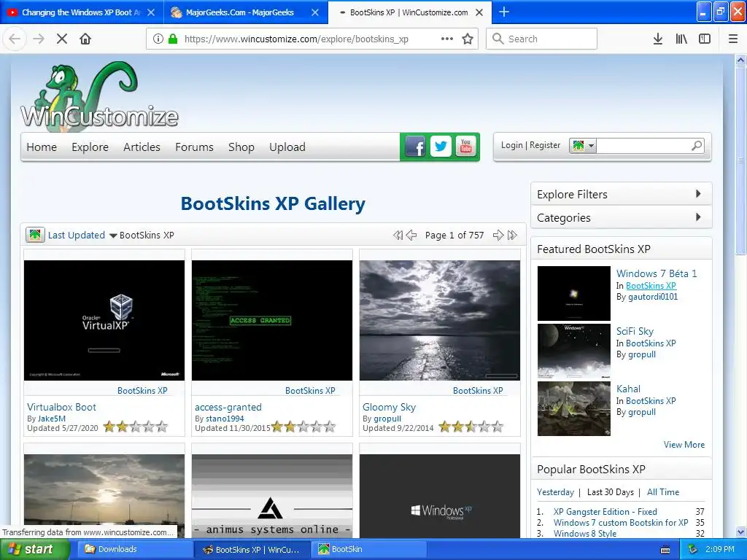Open the Shop menu item
Screen dimensions: 747x560
tap(241, 147)
